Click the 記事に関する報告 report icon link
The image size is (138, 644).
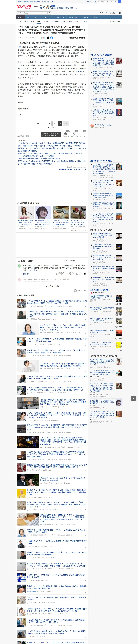coord(23,136)
